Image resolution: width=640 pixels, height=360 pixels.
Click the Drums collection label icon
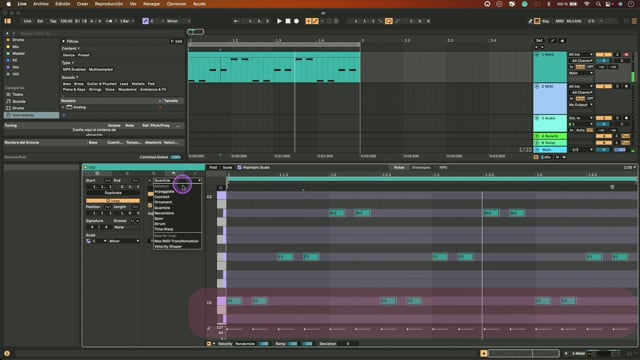(8, 40)
